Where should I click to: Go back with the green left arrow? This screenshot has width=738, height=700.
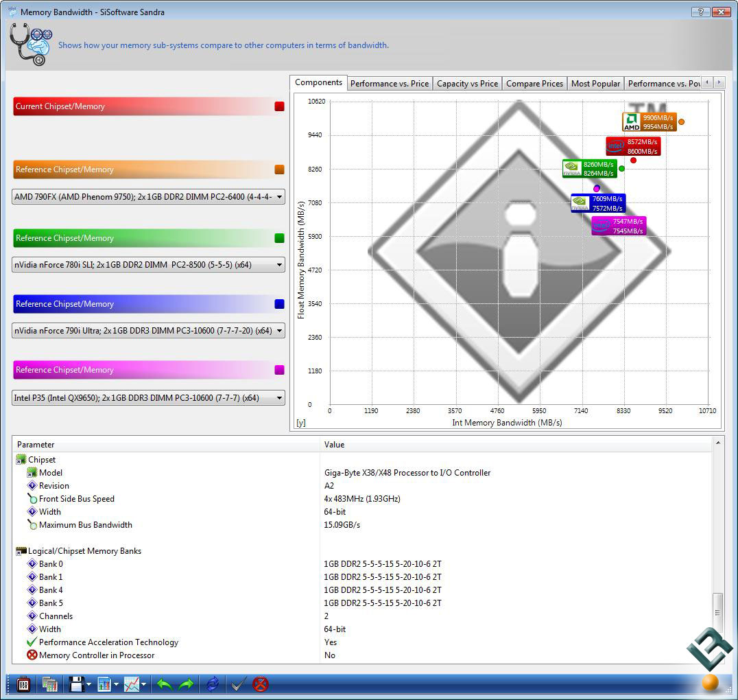pos(164,684)
